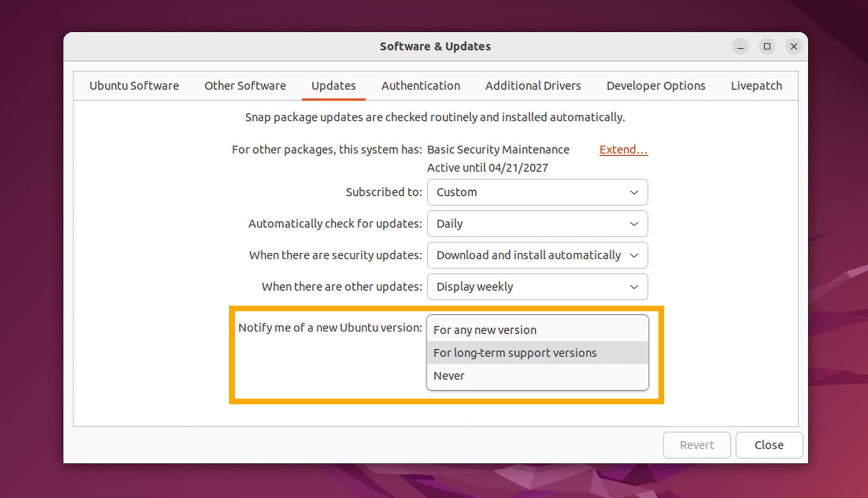Open the Daily update-check dropdown
Screen dimensions: 868x498
[x=537, y=223]
